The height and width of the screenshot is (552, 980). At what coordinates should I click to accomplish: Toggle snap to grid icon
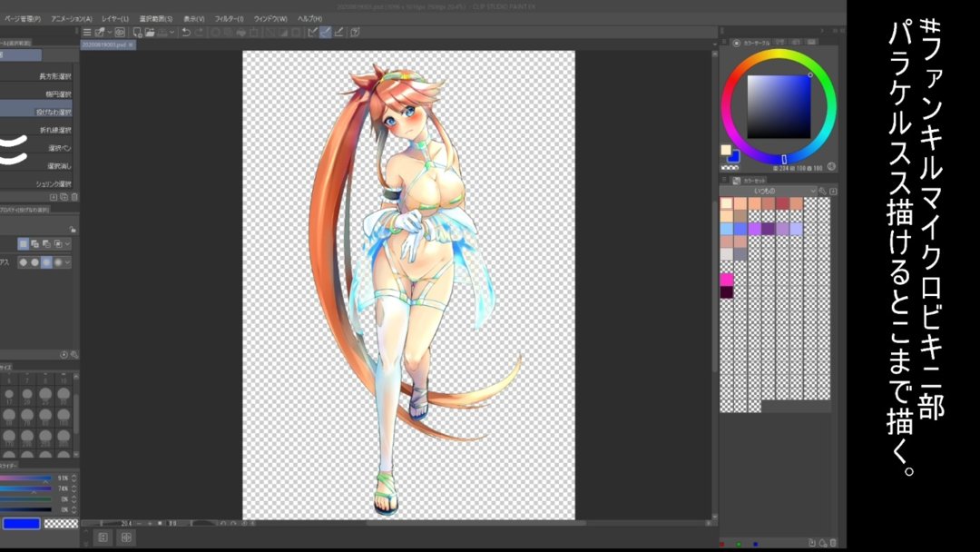339,32
